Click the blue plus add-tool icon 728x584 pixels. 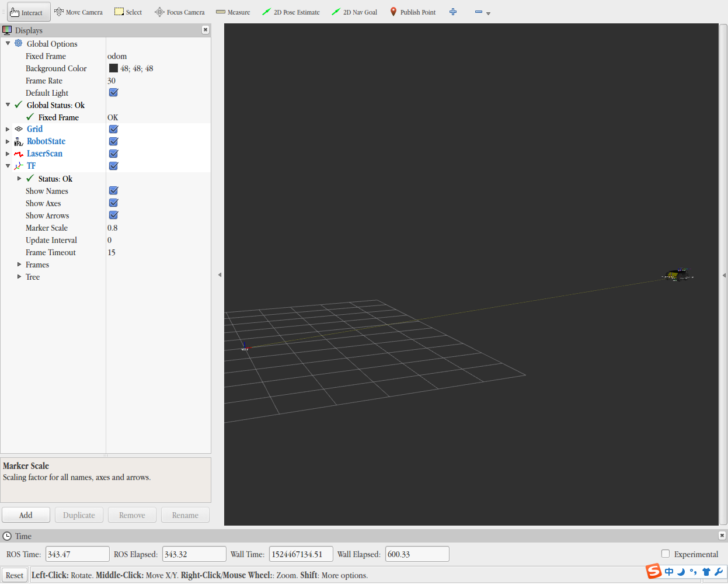point(453,12)
